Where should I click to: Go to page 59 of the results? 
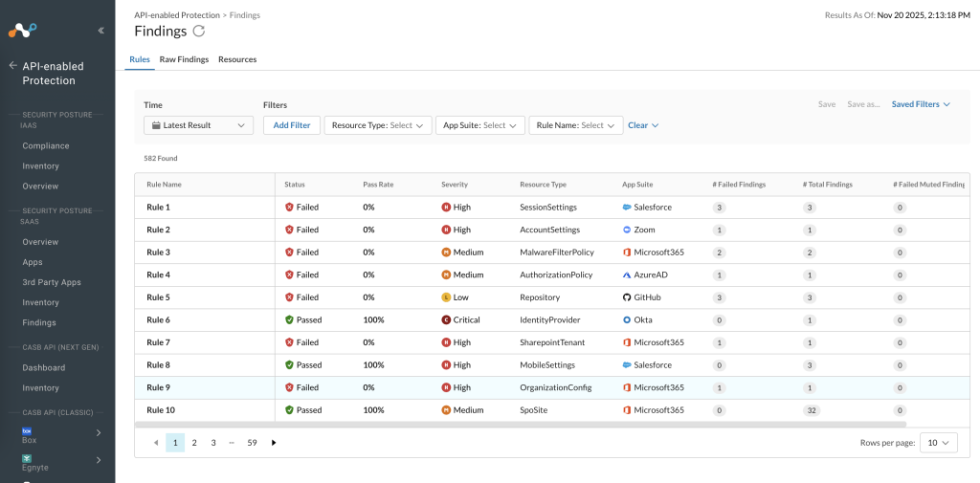[252, 443]
